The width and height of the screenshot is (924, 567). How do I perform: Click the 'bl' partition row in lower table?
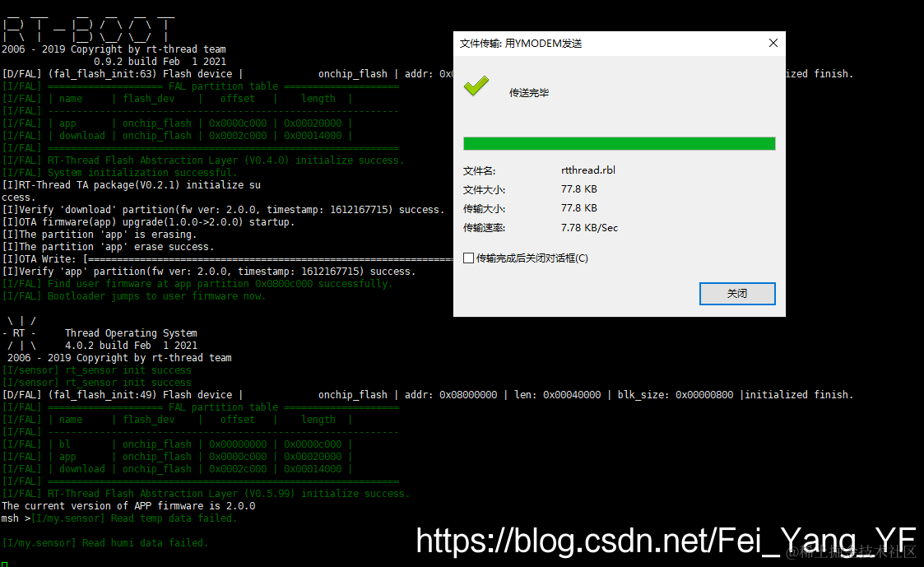[177, 444]
